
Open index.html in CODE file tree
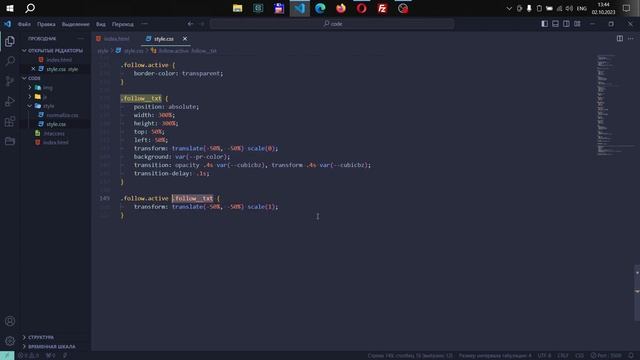[x=56, y=142]
